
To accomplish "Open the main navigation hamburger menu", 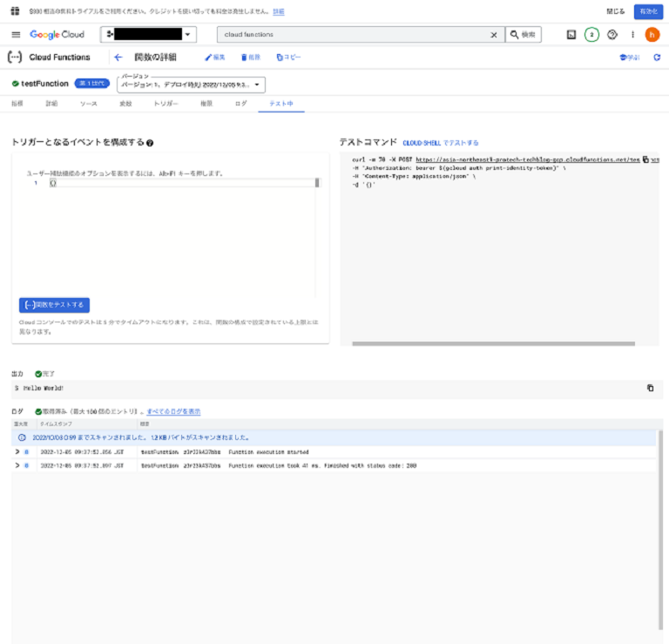I will click(16, 35).
